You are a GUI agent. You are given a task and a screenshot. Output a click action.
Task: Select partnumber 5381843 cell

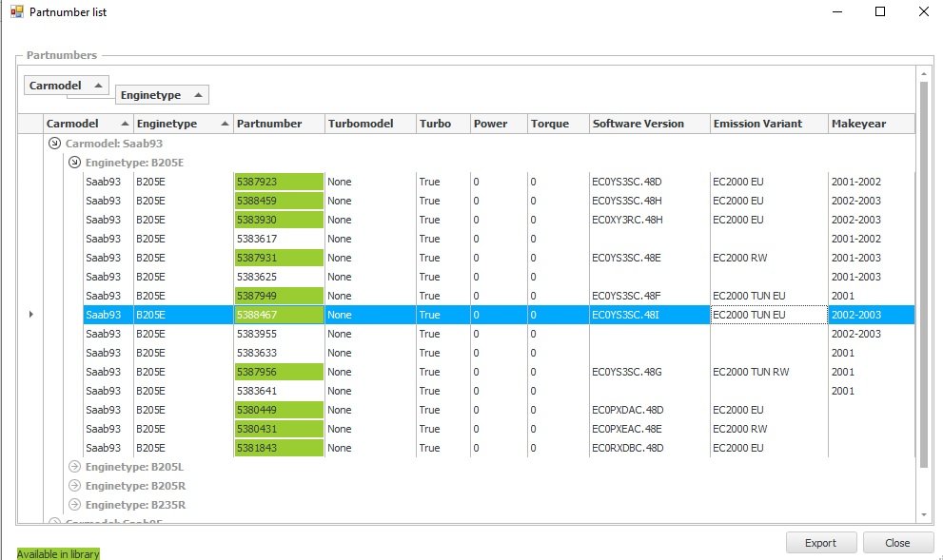point(279,448)
